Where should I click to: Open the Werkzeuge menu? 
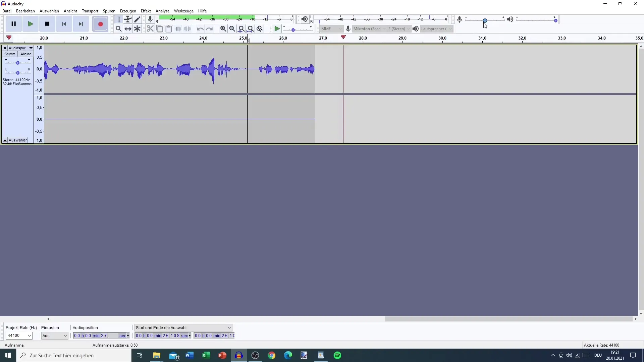pos(184,11)
